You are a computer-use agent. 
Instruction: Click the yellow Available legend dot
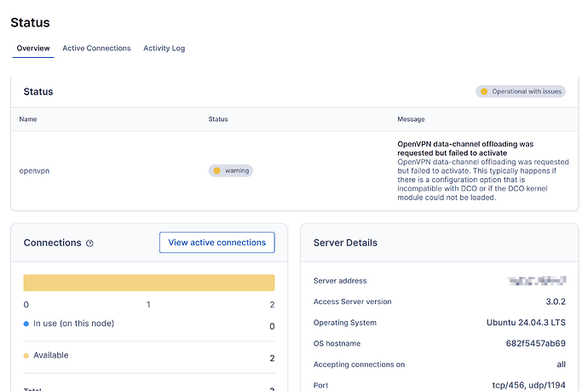(26, 355)
